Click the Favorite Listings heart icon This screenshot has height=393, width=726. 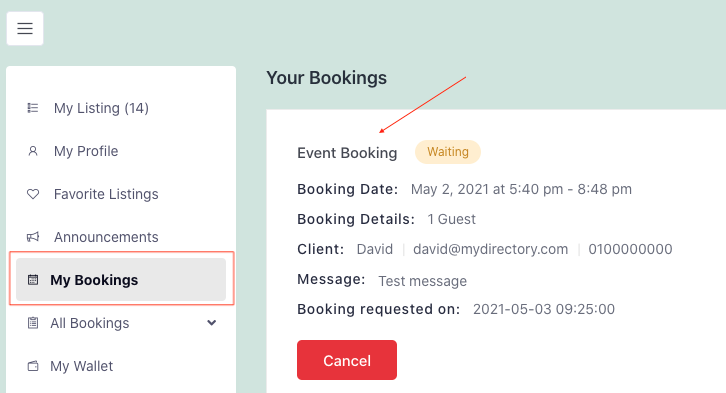coord(33,194)
